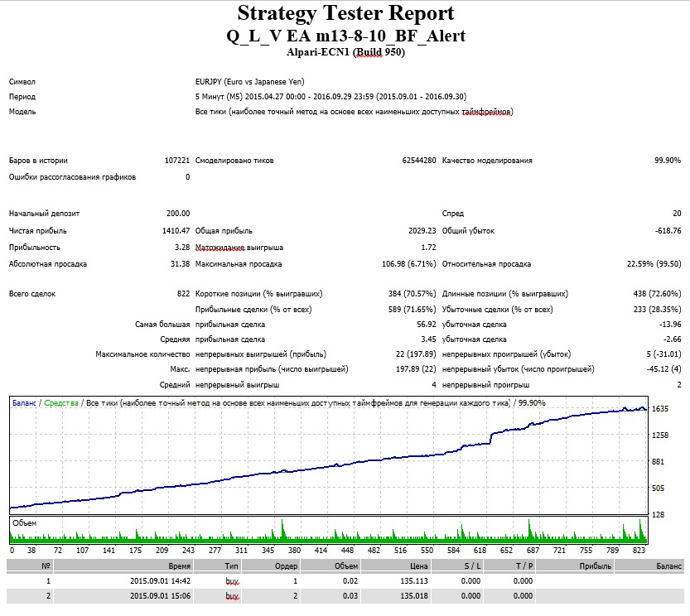Click long positions value 438 (72.60%)

click(657, 293)
